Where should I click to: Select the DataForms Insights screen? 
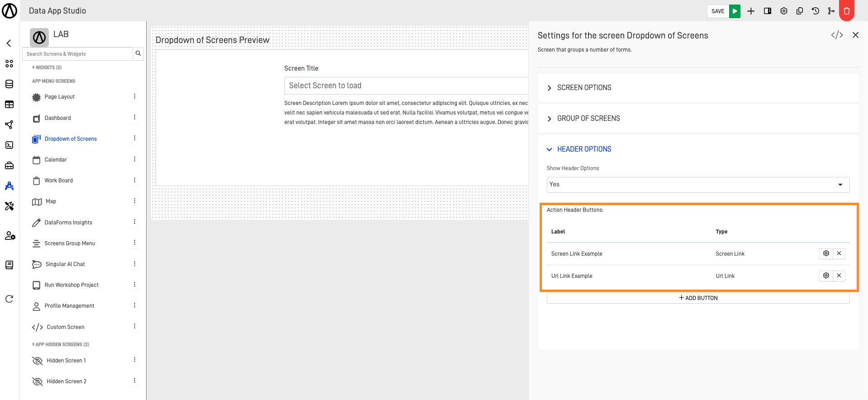pos(68,223)
